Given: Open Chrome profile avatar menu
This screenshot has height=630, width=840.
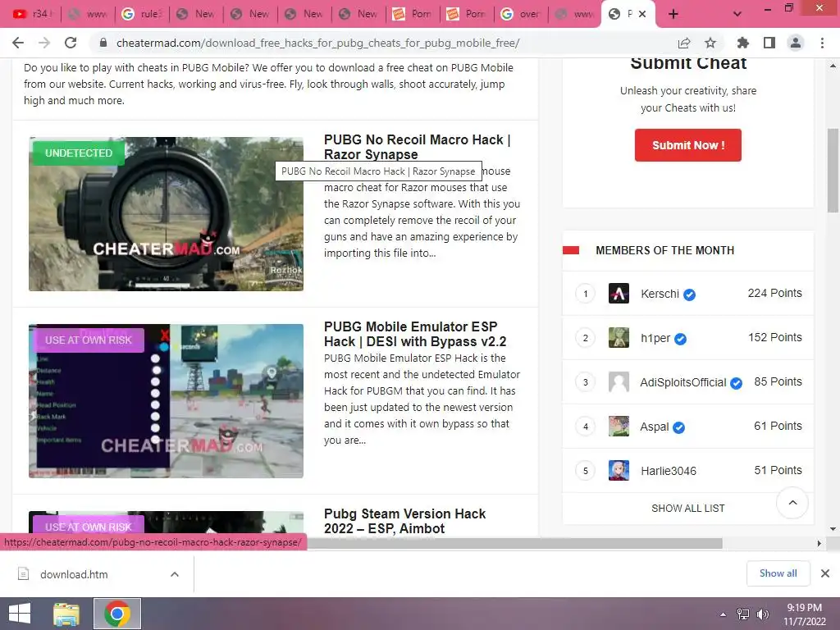Looking at the screenshot, I should 796,43.
